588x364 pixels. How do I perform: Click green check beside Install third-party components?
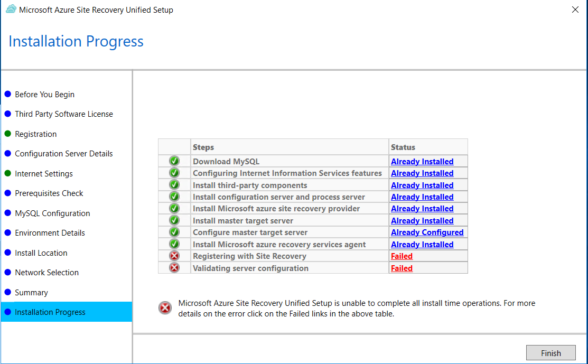(x=174, y=185)
